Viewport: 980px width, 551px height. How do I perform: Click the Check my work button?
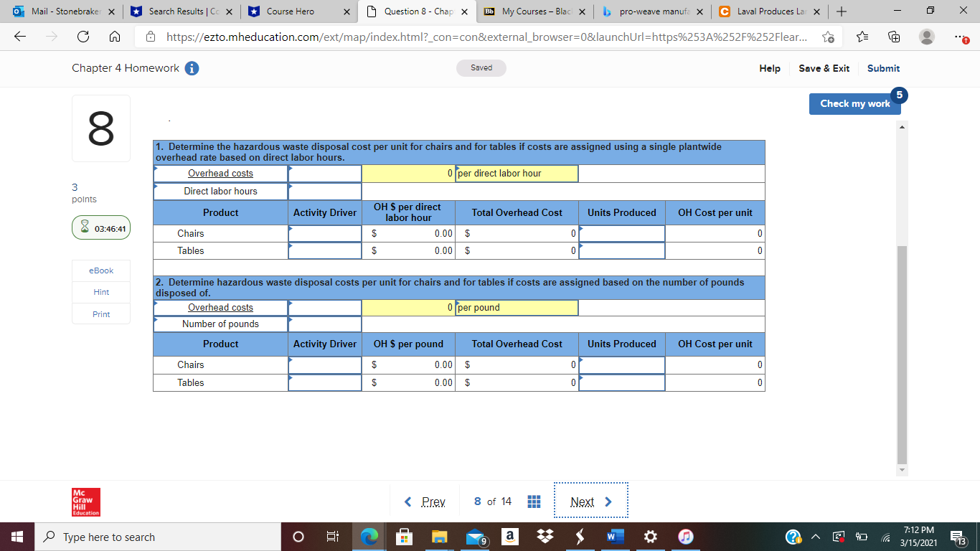click(x=854, y=103)
